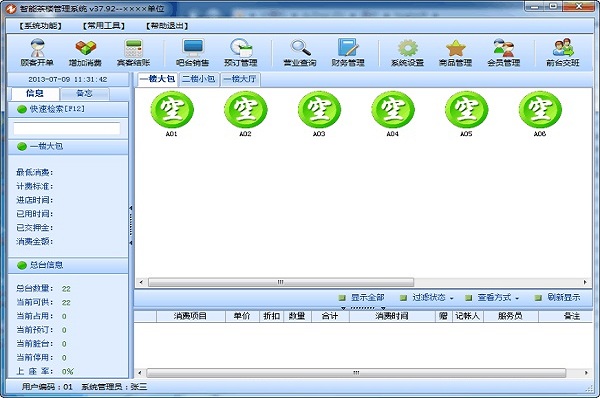Expand the 过滤状态 filter dropdown
600x398 pixels.
pyautogui.click(x=427, y=297)
